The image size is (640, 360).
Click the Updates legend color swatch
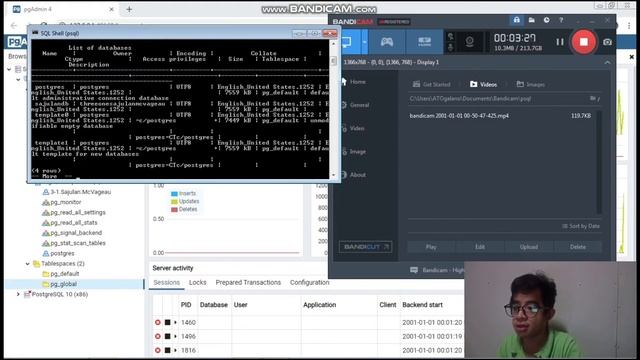coord(174,201)
